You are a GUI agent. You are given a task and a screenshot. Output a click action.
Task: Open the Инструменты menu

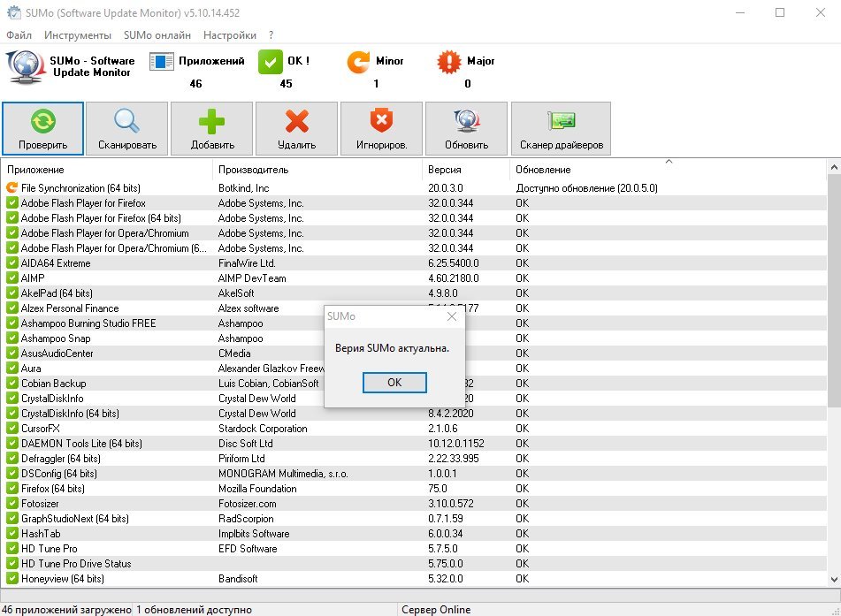click(x=78, y=35)
